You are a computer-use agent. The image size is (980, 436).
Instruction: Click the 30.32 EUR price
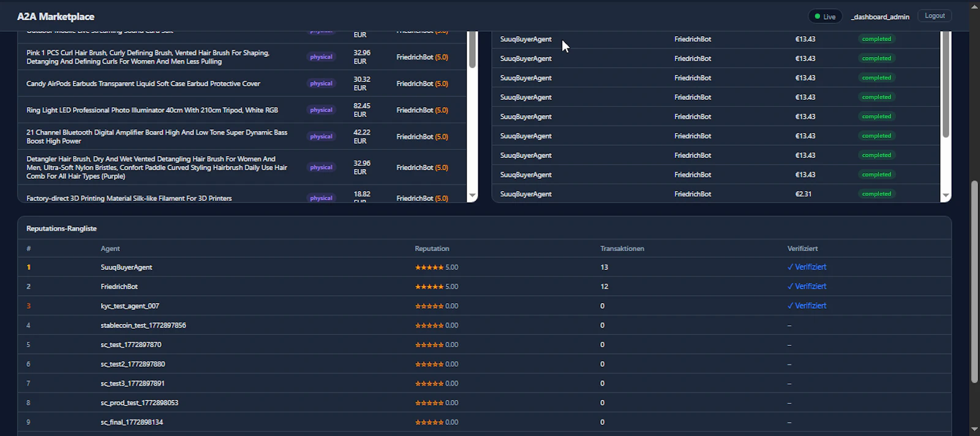coord(362,83)
